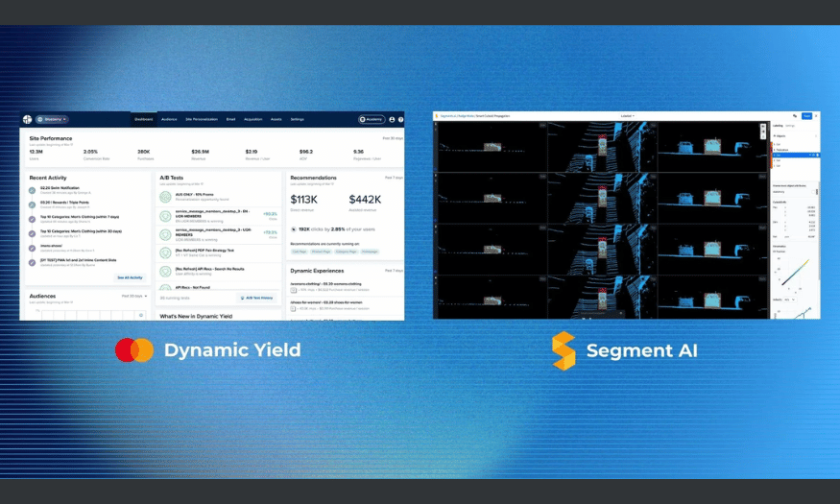Open the Intensity dropdown in Segment AI panel
This screenshot has width=840, height=504.
pyautogui.click(x=789, y=300)
